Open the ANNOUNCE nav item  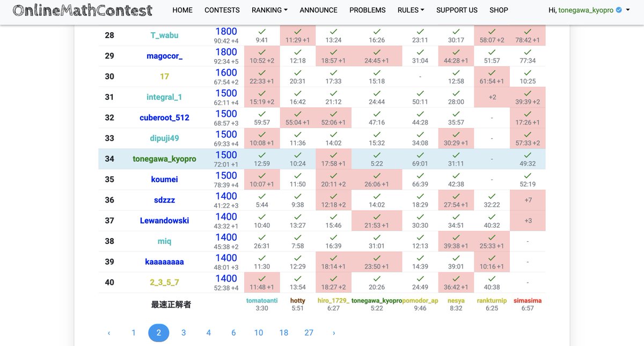pyautogui.click(x=318, y=10)
